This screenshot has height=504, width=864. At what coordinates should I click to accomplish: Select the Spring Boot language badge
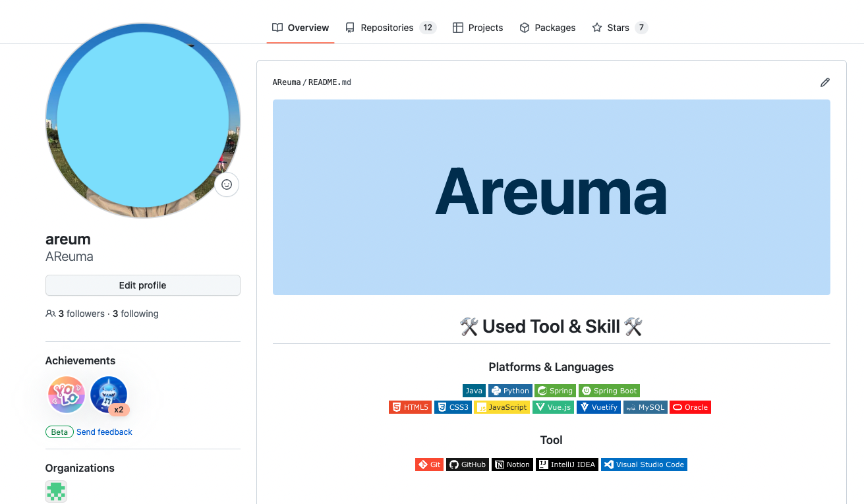click(609, 390)
